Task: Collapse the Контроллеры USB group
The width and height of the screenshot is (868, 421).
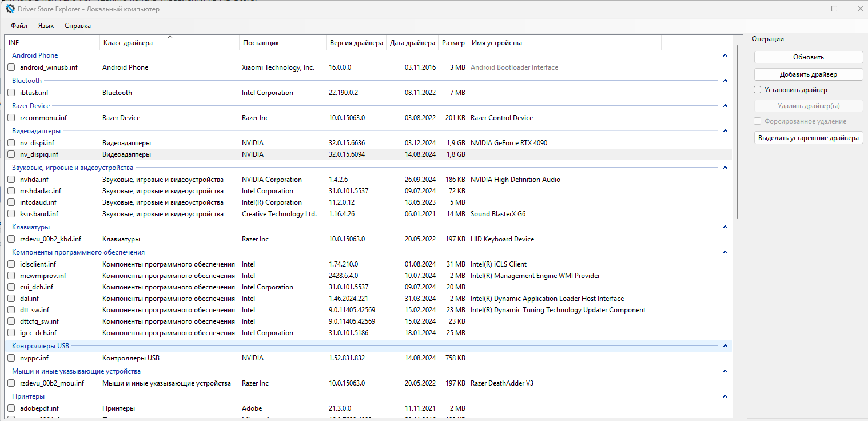Action: coord(725,346)
